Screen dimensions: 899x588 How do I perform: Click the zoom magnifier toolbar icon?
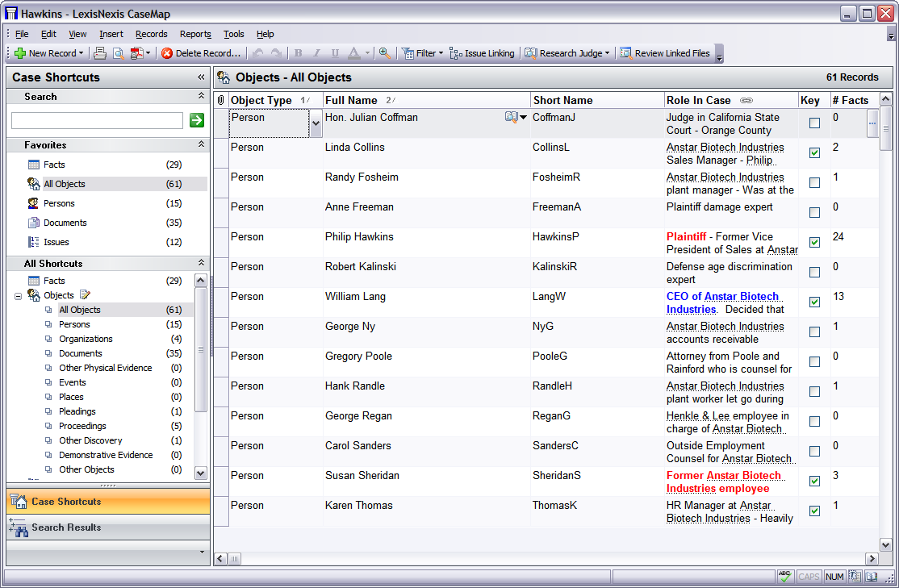tap(385, 53)
